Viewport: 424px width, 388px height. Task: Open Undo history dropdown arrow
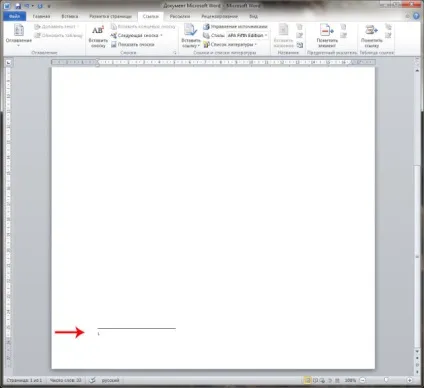point(32,6)
